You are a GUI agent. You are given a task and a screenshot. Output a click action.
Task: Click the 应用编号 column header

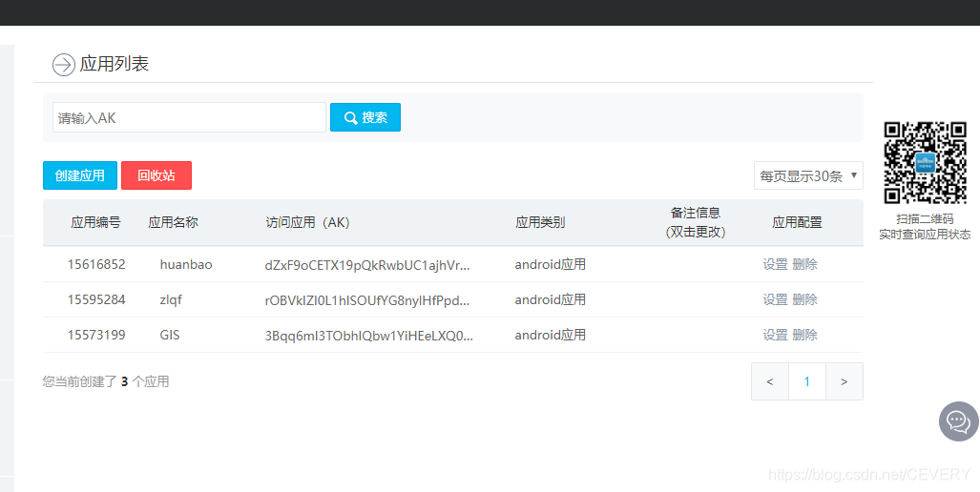(95, 222)
